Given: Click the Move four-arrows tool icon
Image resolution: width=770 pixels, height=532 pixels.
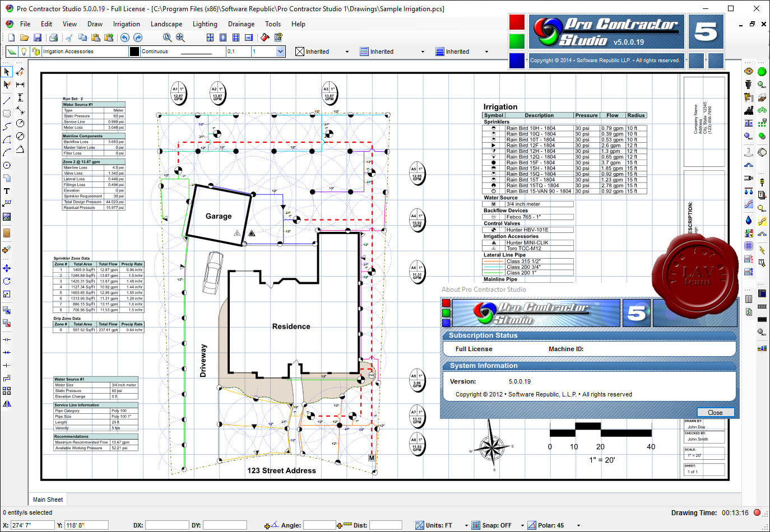Looking at the screenshot, I should pyautogui.click(x=7, y=268).
